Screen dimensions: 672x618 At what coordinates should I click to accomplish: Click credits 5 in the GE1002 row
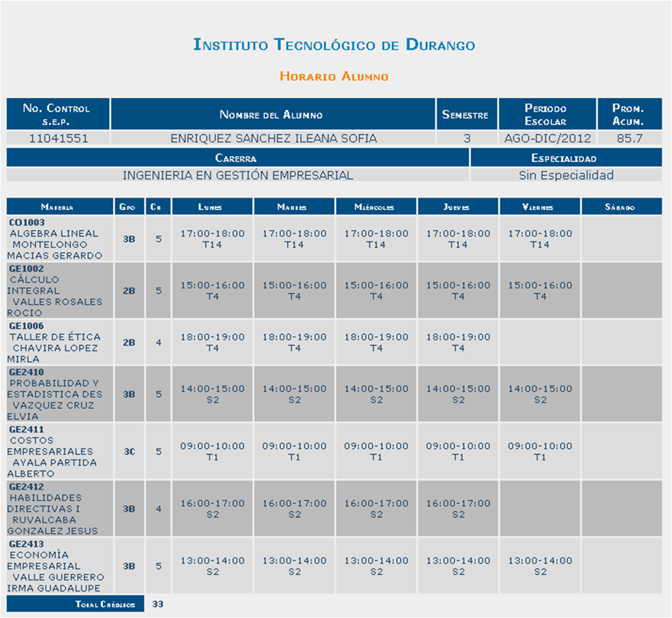tap(159, 291)
